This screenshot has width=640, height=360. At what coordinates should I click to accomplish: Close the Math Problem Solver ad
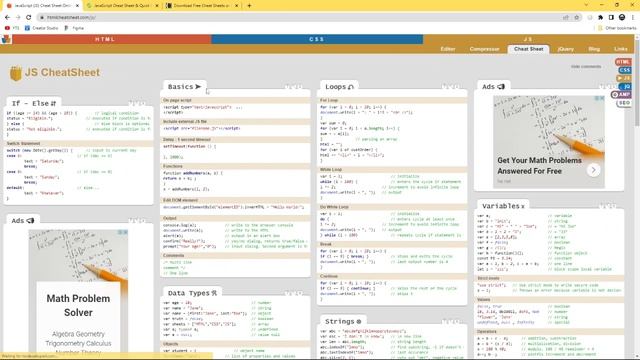pyautogui.click(x=125, y=232)
